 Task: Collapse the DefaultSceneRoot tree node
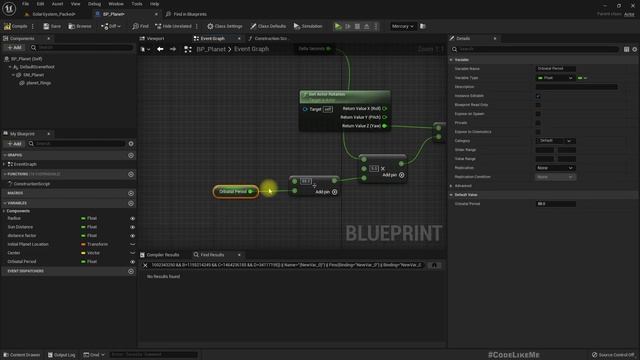pyautogui.click(x=10, y=67)
